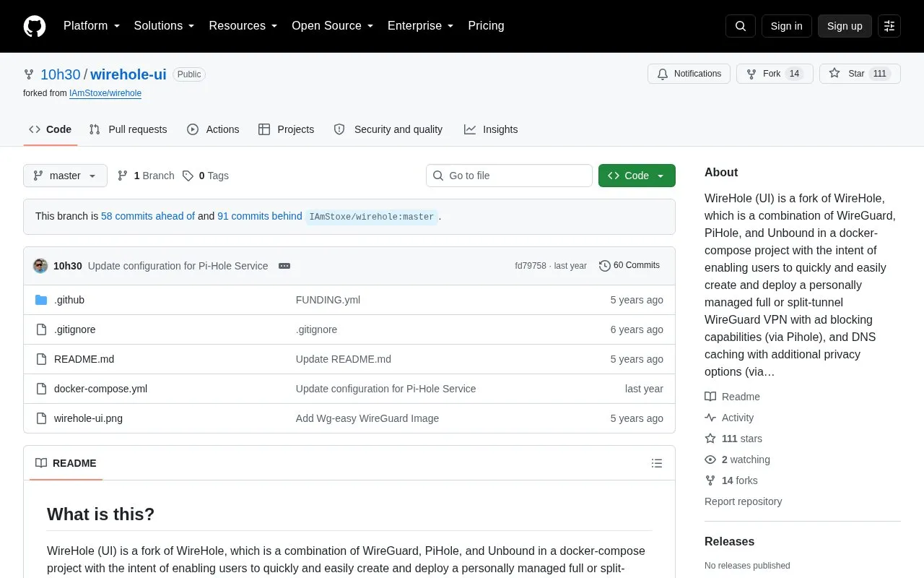Viewport: 924px width, 578px height.
Task: Open the Insights tab
Action: pyautogui.click(x=491, y=129)
